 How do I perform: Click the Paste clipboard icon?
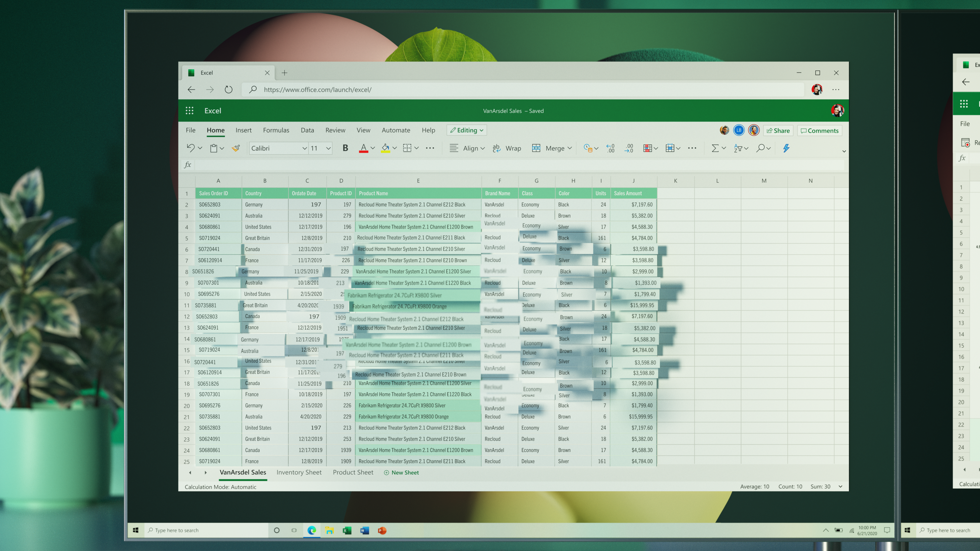click(214, 148)
